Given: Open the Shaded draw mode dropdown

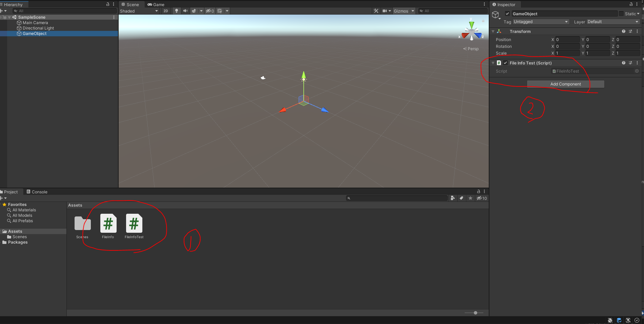Looking at the screenshot, I should [x=139, y=11].
